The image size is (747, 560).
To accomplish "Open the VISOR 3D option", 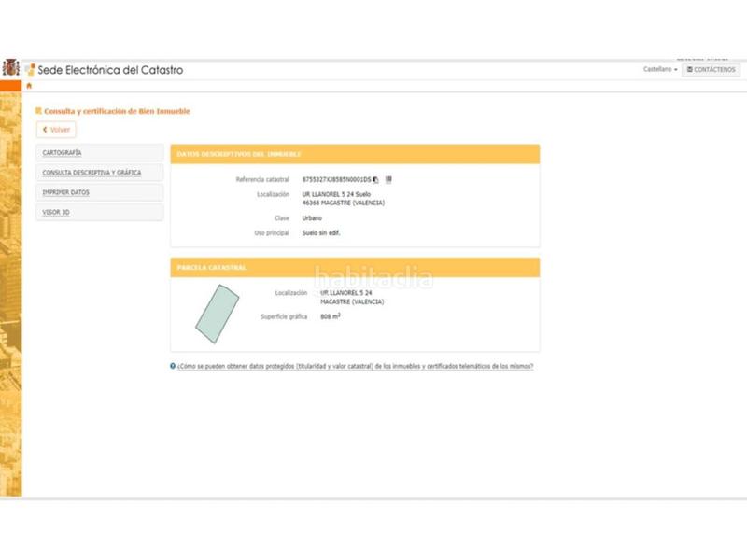I will [x=57, y=213].
